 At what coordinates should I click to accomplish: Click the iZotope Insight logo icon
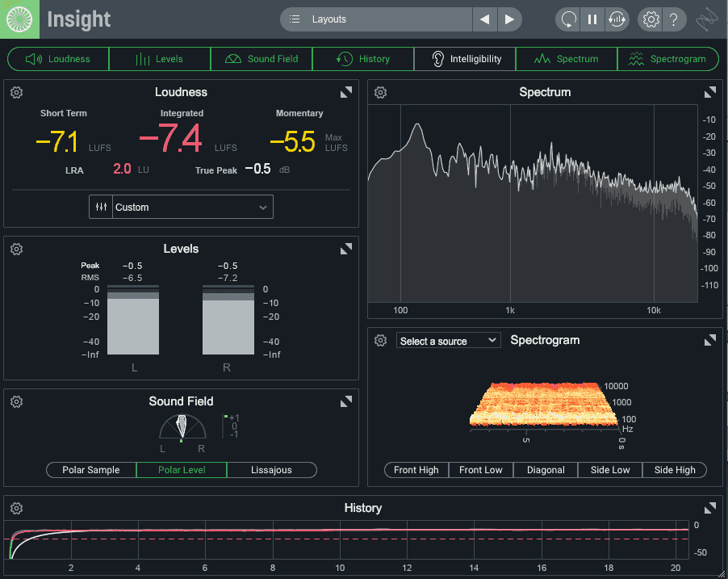point(19,19)
